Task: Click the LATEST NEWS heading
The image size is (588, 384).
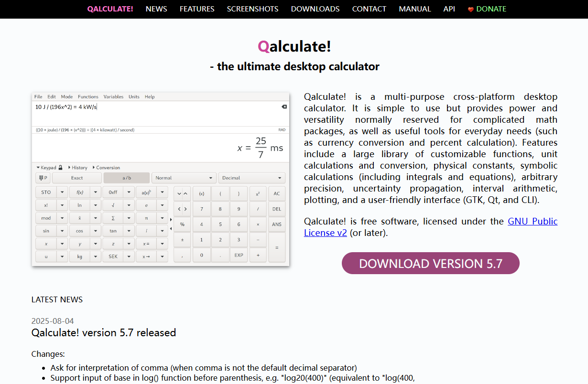Action: [x=57, y=299]
